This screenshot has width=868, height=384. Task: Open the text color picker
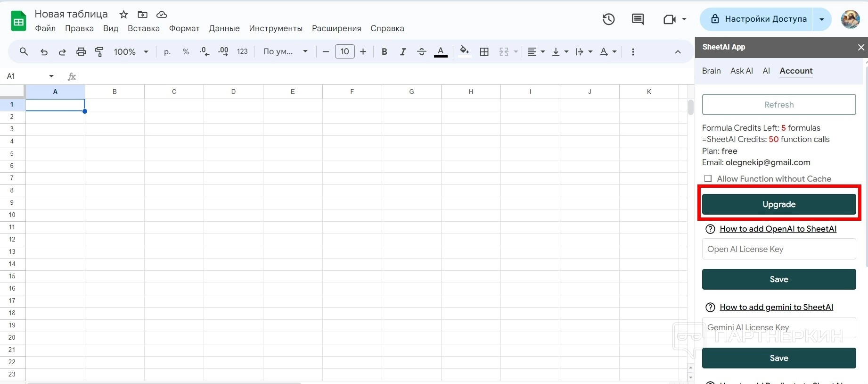click(441, 52)
